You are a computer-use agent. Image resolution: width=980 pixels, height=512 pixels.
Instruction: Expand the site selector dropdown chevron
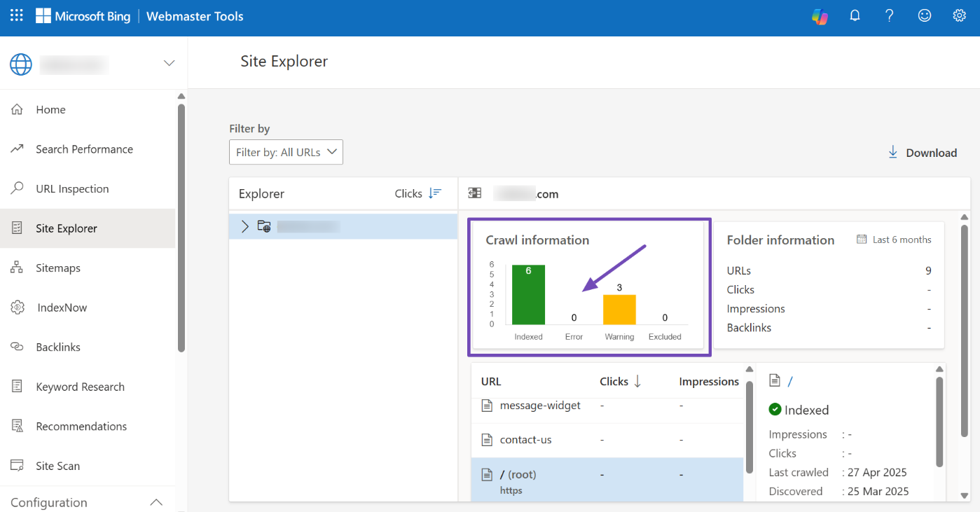(169, 63)
